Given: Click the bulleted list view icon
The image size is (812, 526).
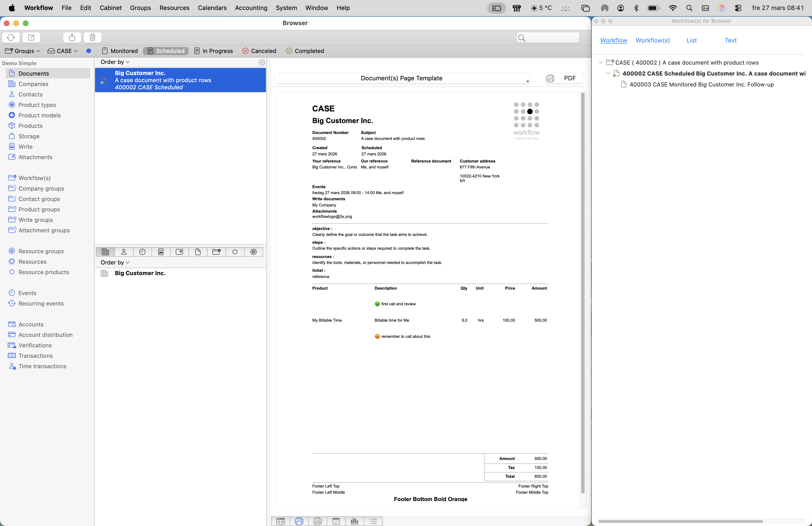Looking at the screenshot, I should click(x=373, y=521).
